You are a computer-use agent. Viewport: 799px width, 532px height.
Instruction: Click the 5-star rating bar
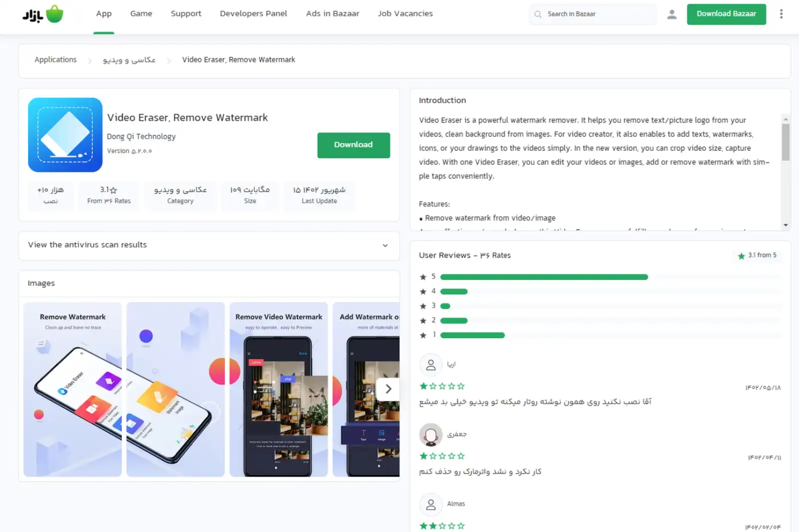click(544, 277)
